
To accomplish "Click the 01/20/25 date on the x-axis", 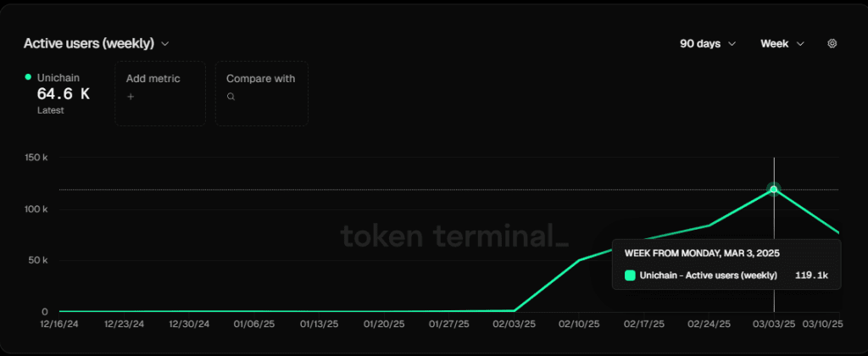I will click(384, 324).
